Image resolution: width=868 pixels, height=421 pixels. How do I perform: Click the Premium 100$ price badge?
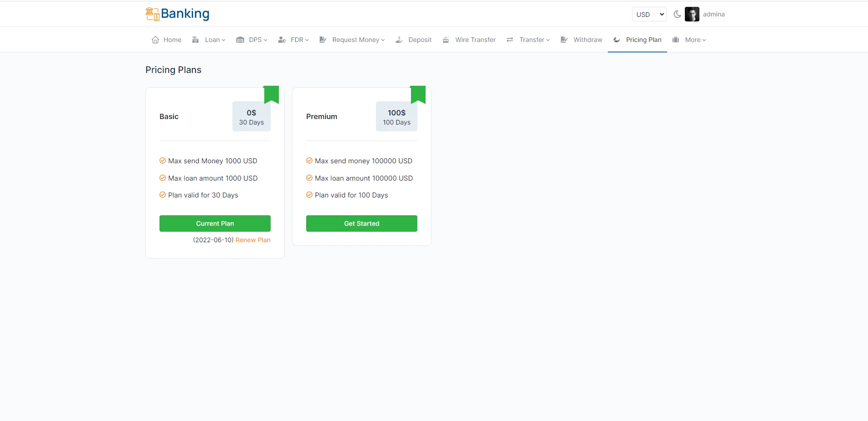click(396, 117)
